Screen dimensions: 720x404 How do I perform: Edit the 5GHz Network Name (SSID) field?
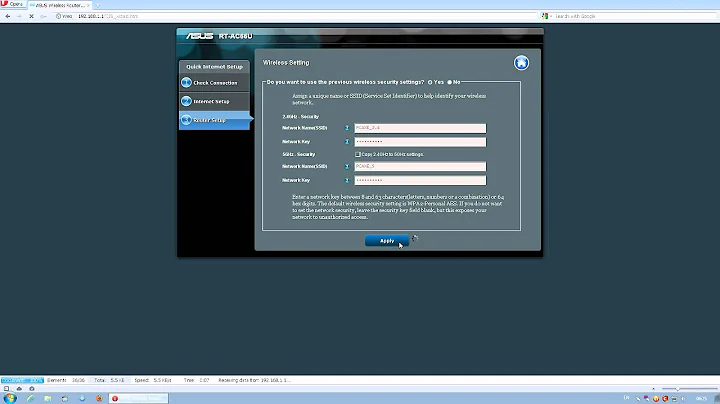click(x=420, y=166)
